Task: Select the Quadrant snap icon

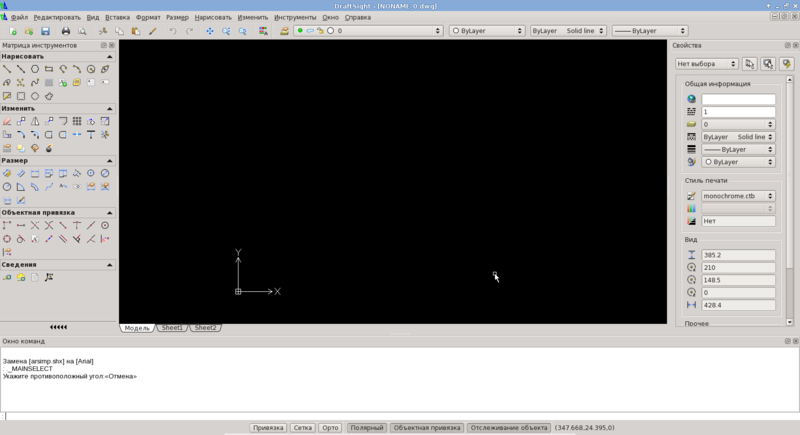Action: [7, 239]
